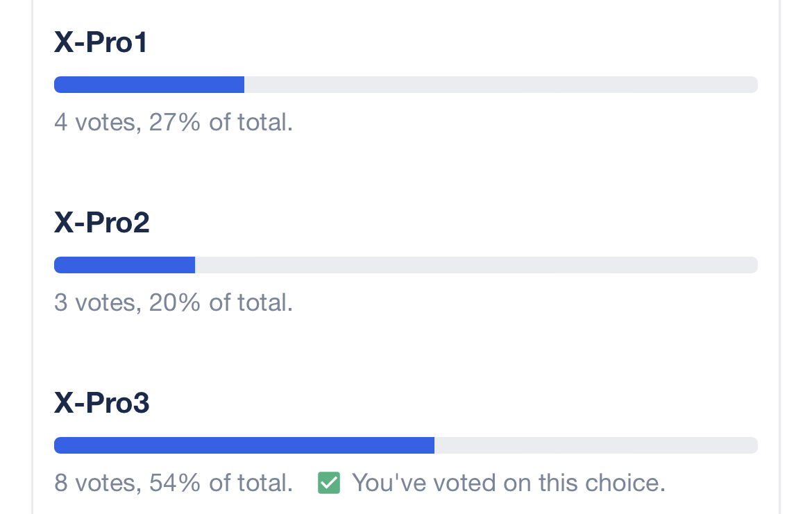Click the gray unfilled part of X-Pro2 bar
The width and height of the screenshot is (812, 514).
[475, 265]
